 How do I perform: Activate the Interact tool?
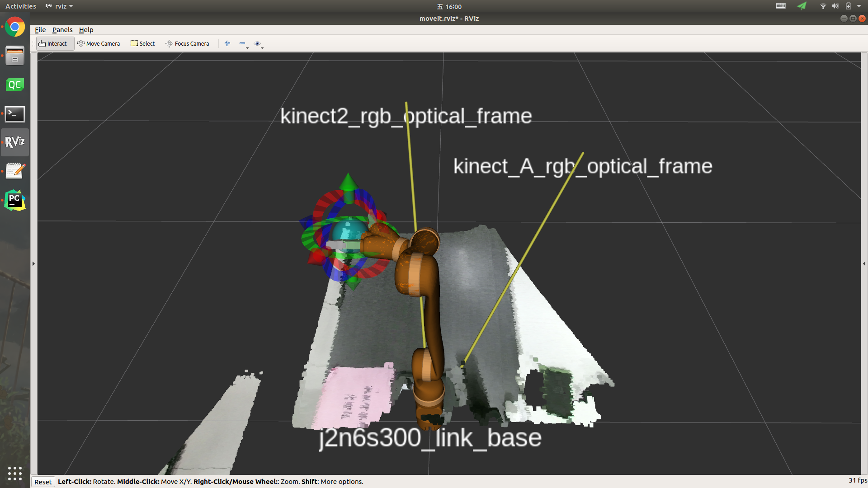point(53,43)
